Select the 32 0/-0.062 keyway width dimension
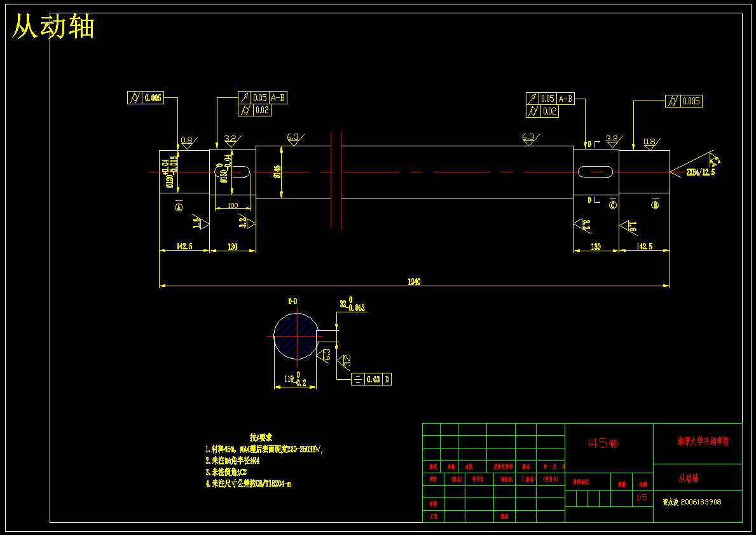This screenshot has width=756, height=535. [x=352, y=305]
